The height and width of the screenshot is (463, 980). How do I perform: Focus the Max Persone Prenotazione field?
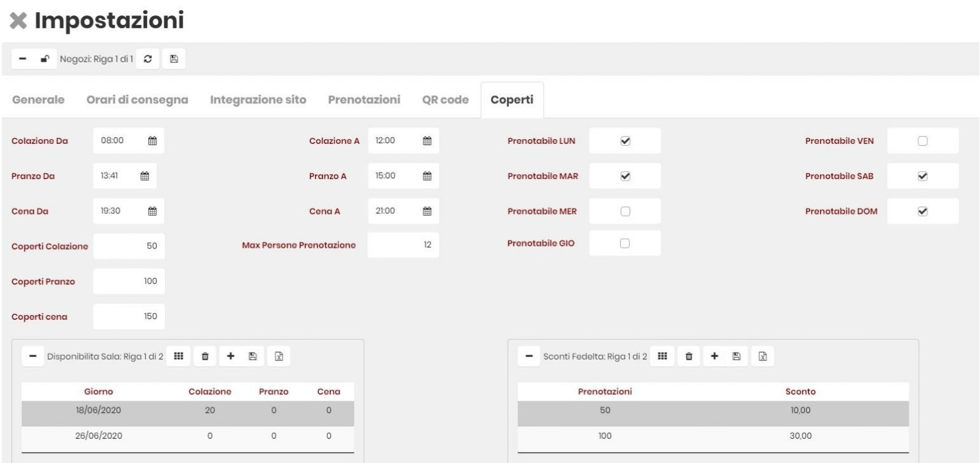click(x=403, y=245)
